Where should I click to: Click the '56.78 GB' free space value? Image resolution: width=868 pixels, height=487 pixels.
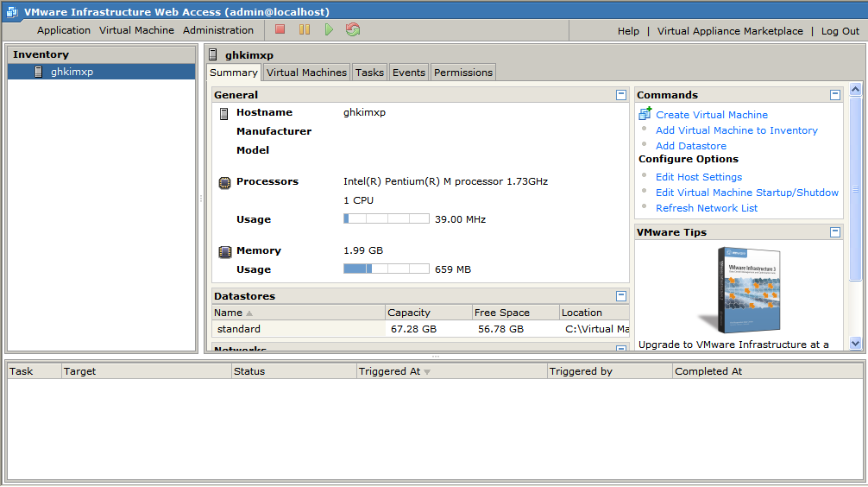[x=500, y=329]
